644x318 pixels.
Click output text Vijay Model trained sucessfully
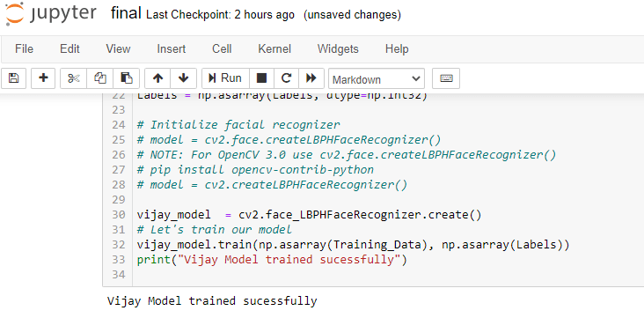[x=212, y=300]
